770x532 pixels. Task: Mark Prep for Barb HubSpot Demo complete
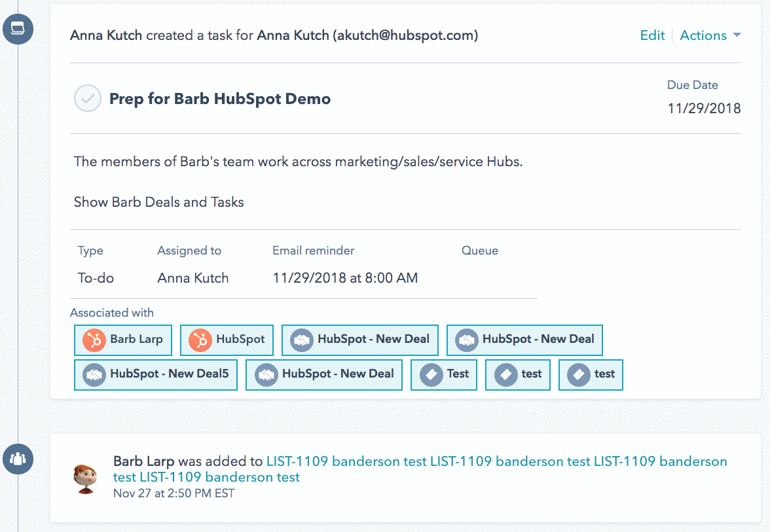(87, 99)
